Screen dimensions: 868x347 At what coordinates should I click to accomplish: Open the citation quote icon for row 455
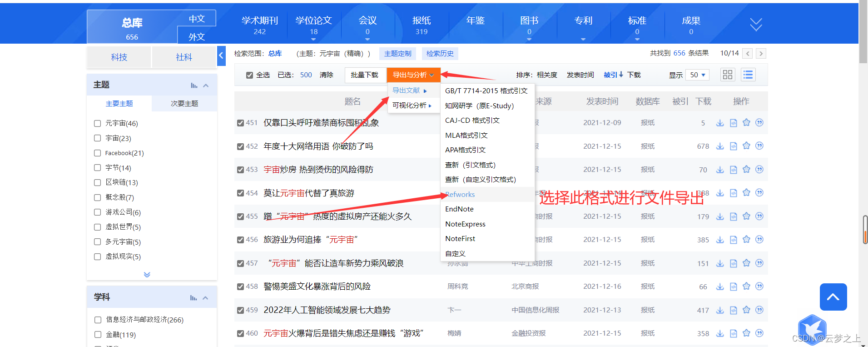[x=759, y=216]
